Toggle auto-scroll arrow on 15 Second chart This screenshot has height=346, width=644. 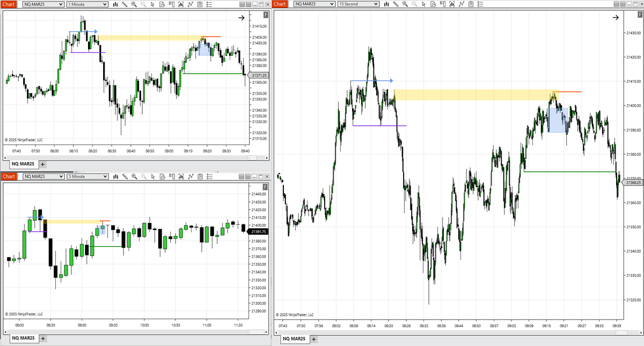point(615,17)
